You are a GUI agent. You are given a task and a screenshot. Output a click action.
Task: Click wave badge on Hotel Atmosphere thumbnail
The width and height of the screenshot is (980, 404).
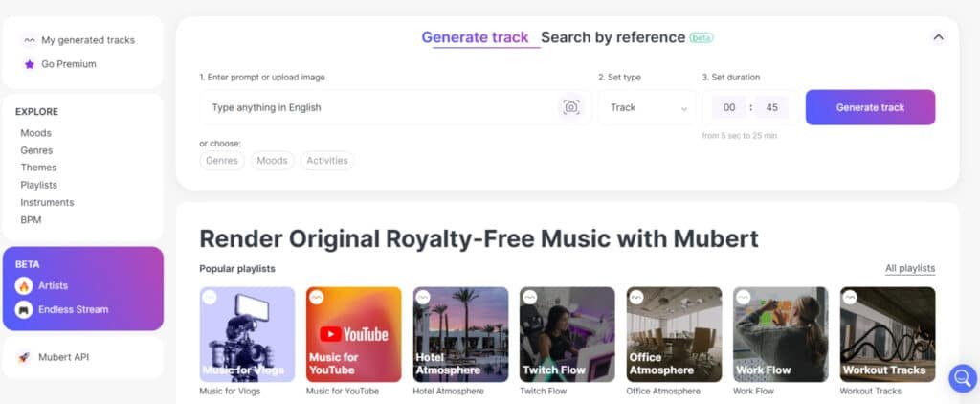click(423, 297)
